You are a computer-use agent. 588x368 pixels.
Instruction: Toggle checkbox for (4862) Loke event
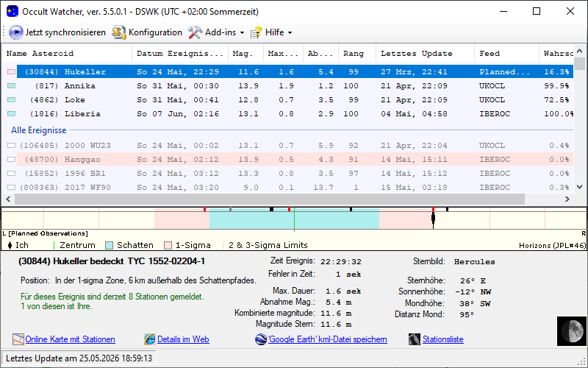11,100
